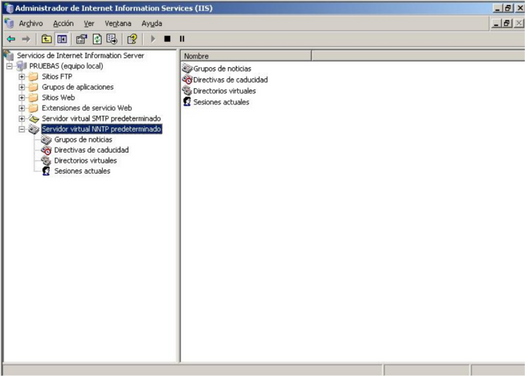Select Grupos de aplicaciones label in tree

point(78,87)
